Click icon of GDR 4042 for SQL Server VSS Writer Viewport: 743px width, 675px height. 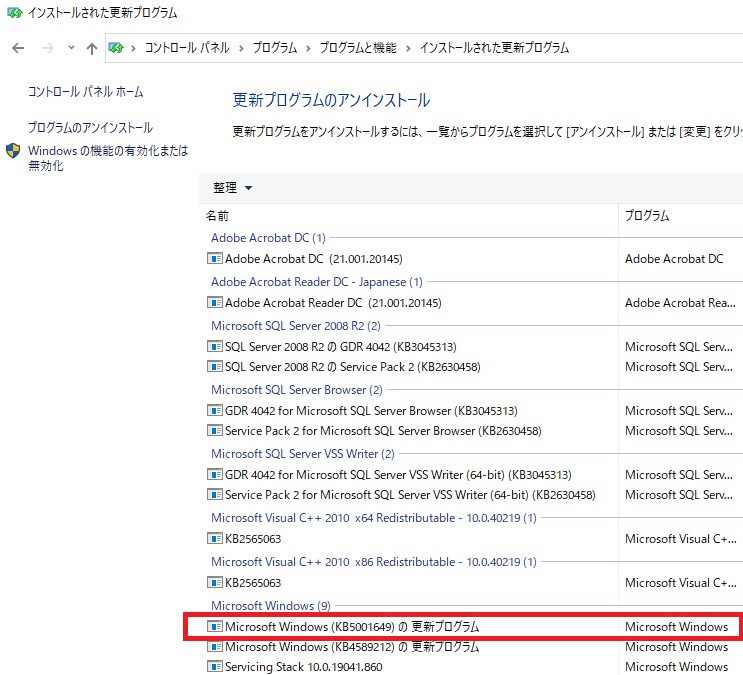(215, 474)
